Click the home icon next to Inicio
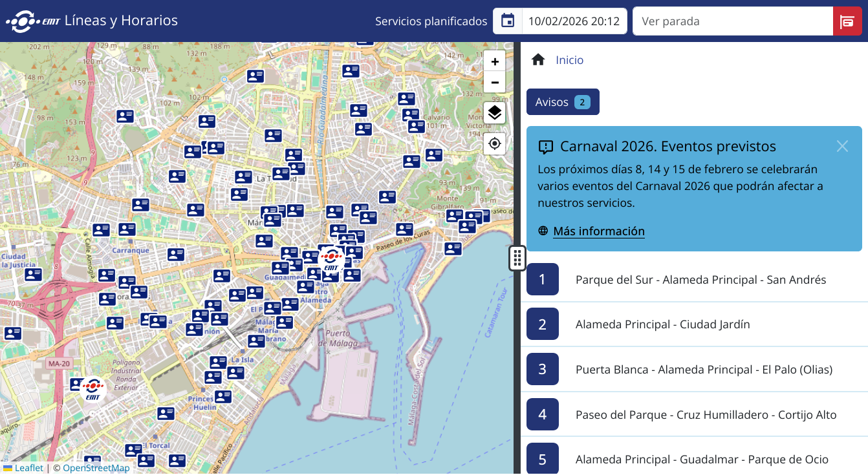The width and height of the screenshot is (868, 475). coord(538,60)
